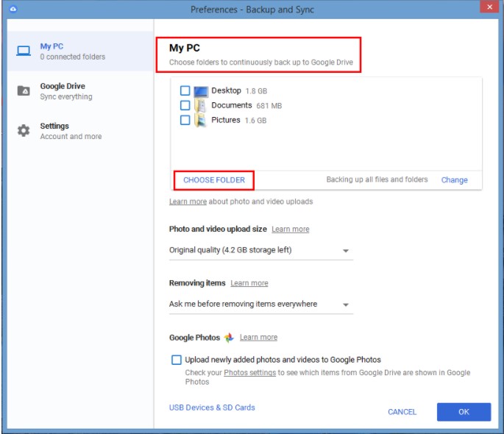Click the Google Drive folder icon in sidebar
The image size is (504, 434).
pyautogui.click(x=24, y=91)
